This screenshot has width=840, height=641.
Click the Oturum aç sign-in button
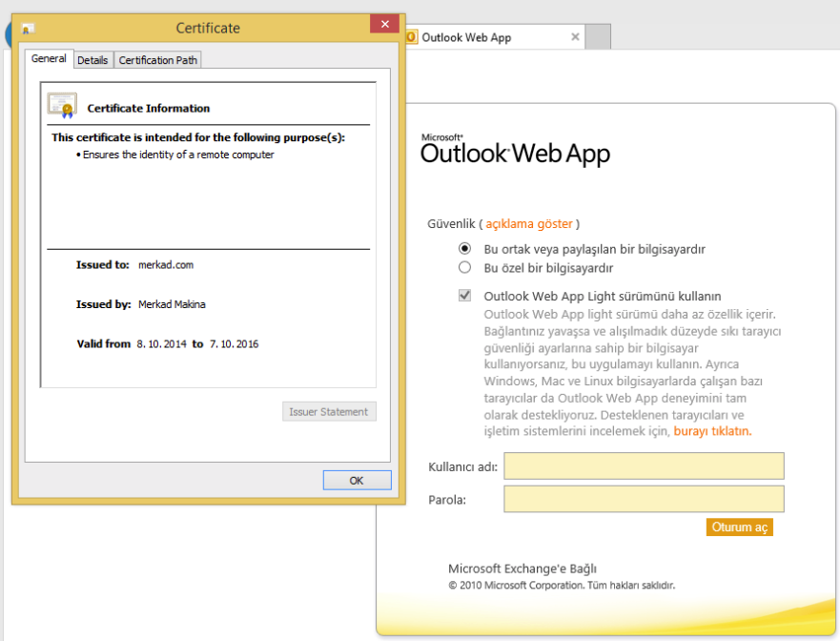coord(739,527)
